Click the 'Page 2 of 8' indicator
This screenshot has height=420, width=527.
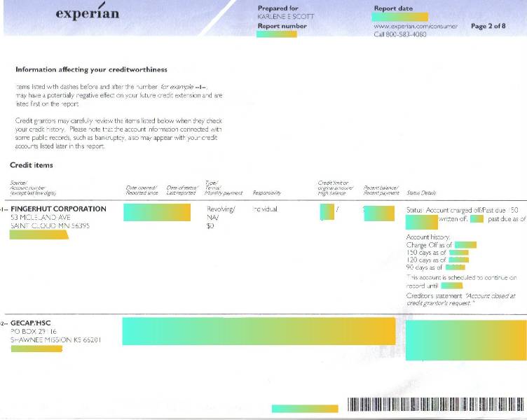point(488,26)
